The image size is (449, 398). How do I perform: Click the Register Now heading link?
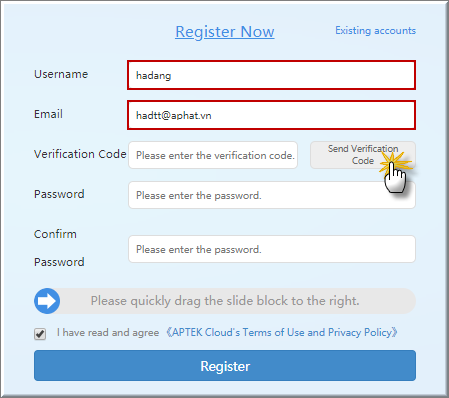(x=225, y=32)
